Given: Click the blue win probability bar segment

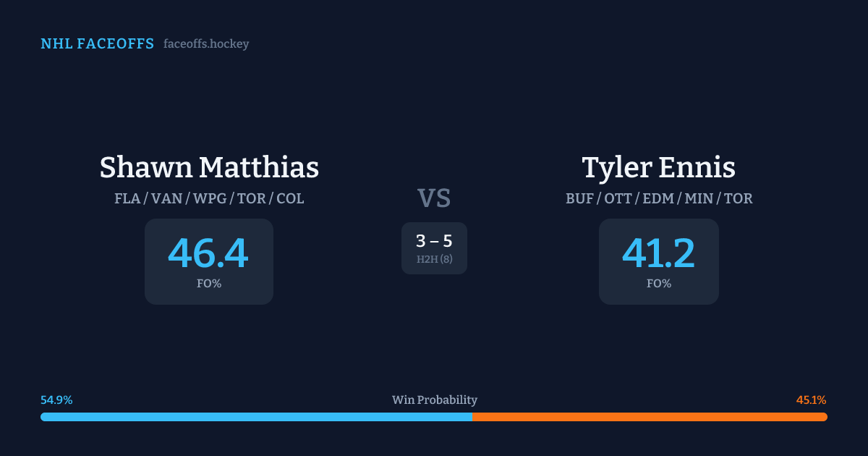Looking at the screenshot, I should pyautogui.click(x=256, y=417).
